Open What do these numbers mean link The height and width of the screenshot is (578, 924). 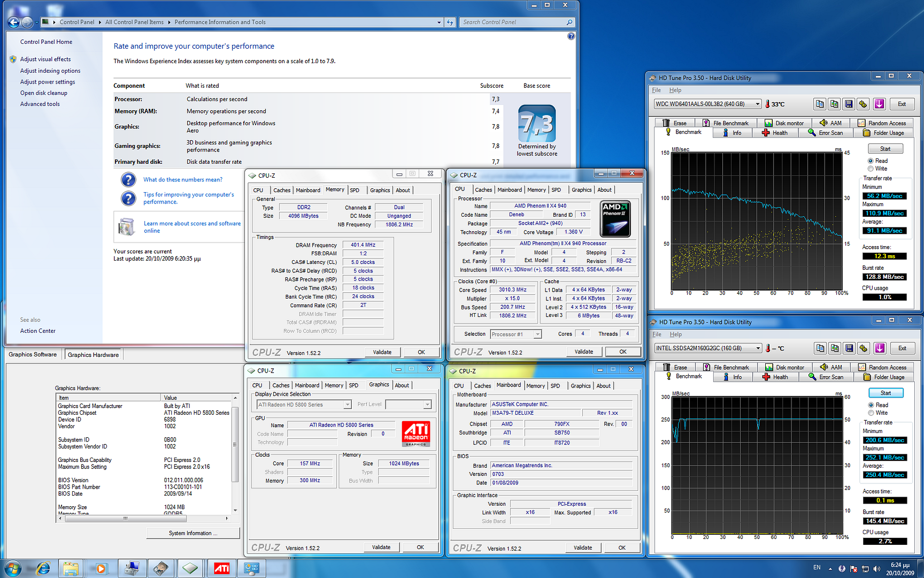click(183, 180)
